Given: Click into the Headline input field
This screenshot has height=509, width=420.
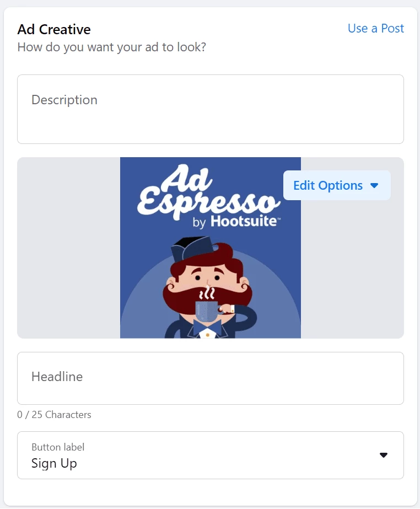Looking at the screenshot, I should (x=211, y=378).
